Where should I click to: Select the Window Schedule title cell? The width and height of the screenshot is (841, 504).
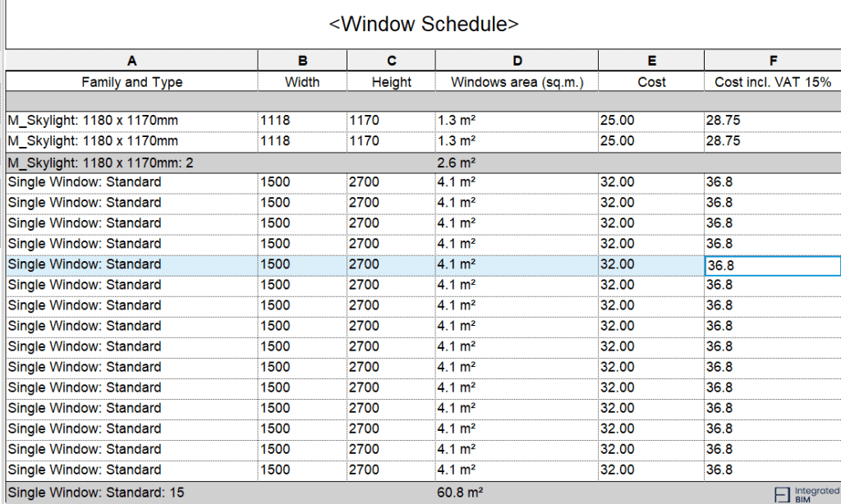pyautogui.click(x=423, y=25)
